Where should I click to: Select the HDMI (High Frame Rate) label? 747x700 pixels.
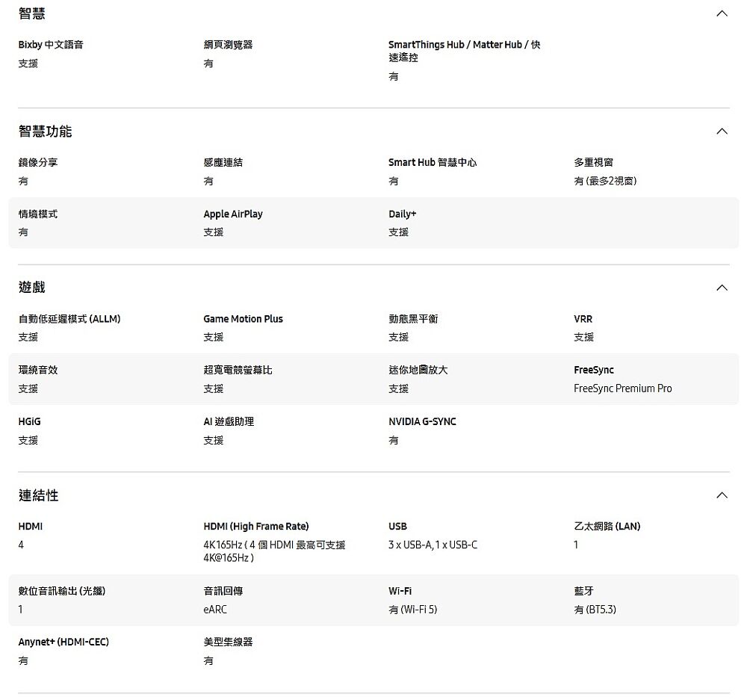click(256, 526)
